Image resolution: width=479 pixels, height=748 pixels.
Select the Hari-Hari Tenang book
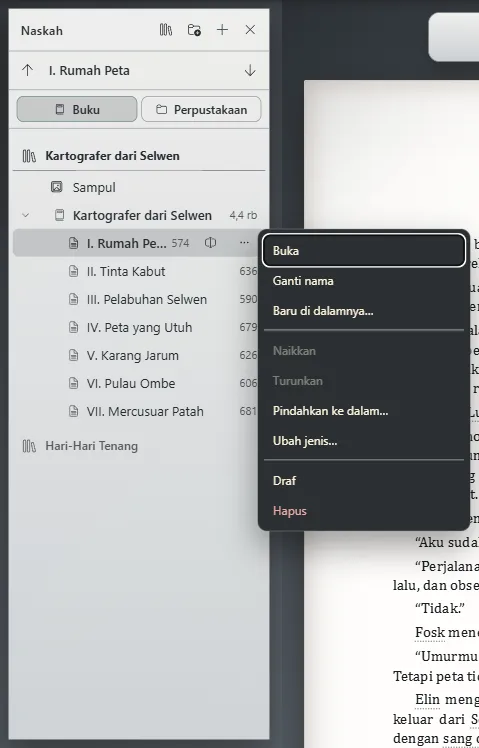tap(92, 446)
